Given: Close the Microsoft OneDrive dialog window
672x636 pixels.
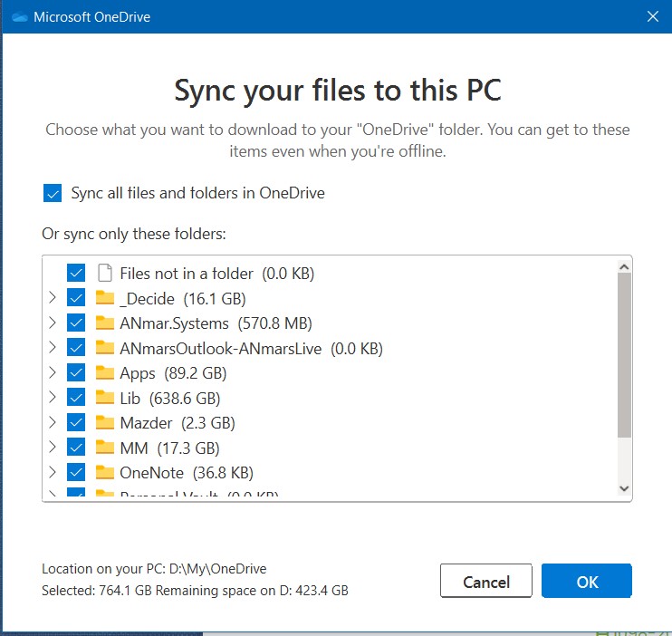Looking at the screenshot, I should click(x=651, y=16).
